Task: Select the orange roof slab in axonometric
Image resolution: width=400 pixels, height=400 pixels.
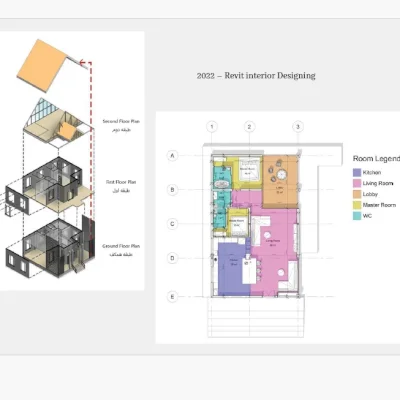Action: tap(42, 66)
